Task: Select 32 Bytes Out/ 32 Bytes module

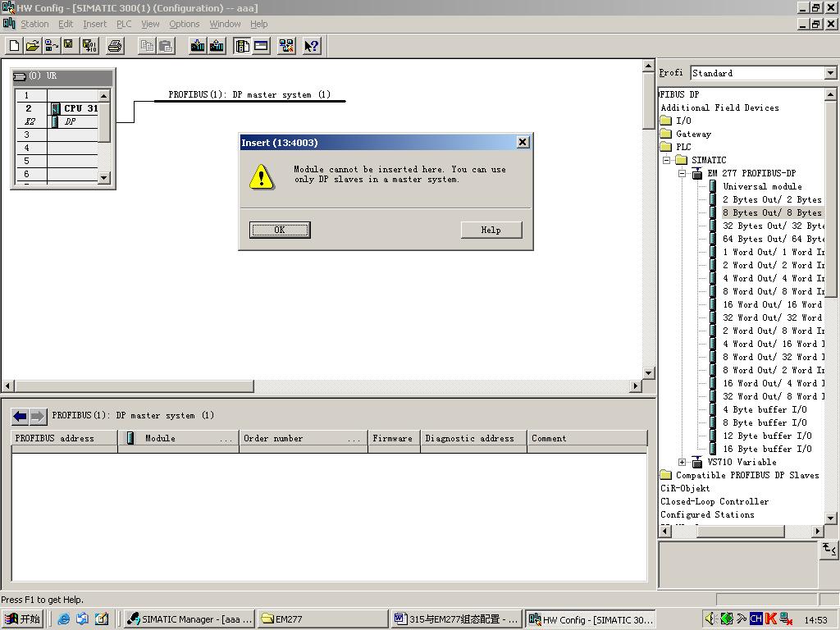Action: point(774,226)
